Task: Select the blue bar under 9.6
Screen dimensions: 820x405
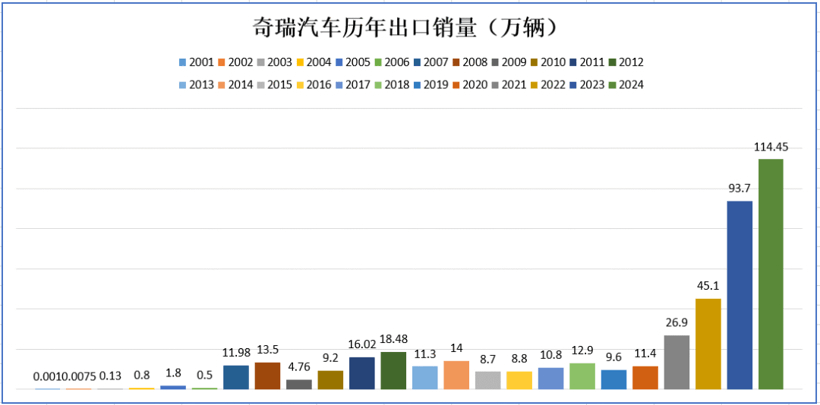Action: 613,379
